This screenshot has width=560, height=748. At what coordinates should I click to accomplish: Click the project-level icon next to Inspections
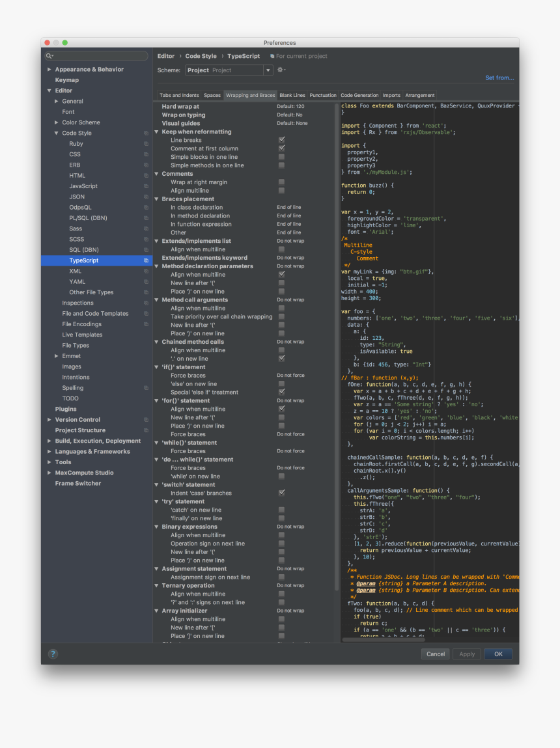[x=147, y=303]
